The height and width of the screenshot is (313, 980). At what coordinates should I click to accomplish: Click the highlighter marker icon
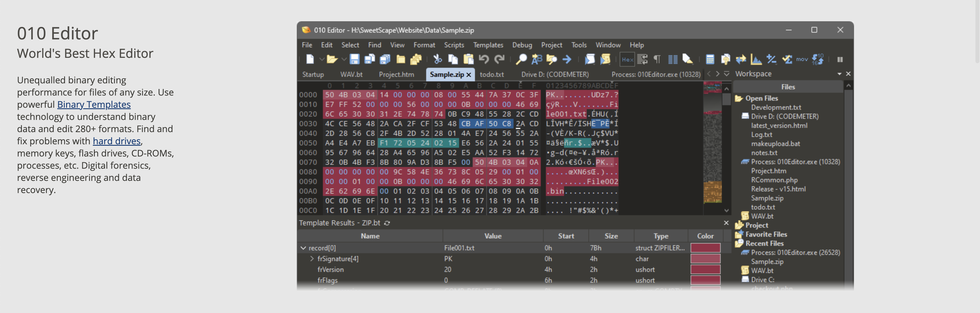[687, 59]
